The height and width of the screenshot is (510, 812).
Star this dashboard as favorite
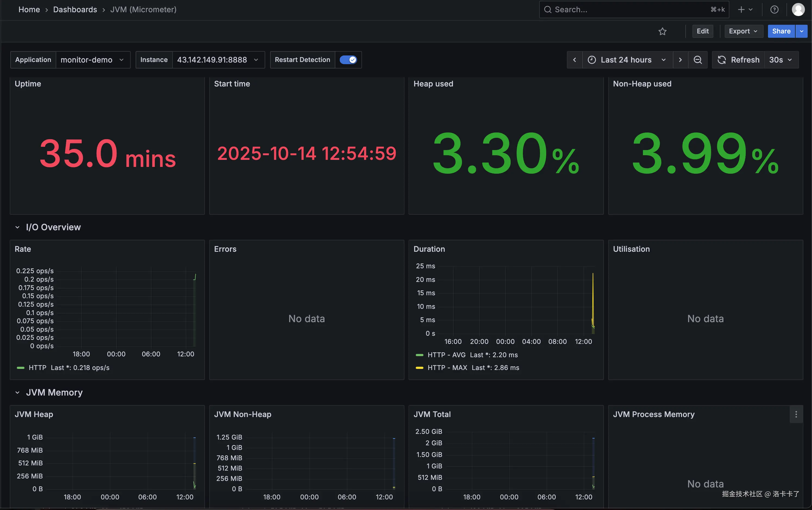[662, 31]
